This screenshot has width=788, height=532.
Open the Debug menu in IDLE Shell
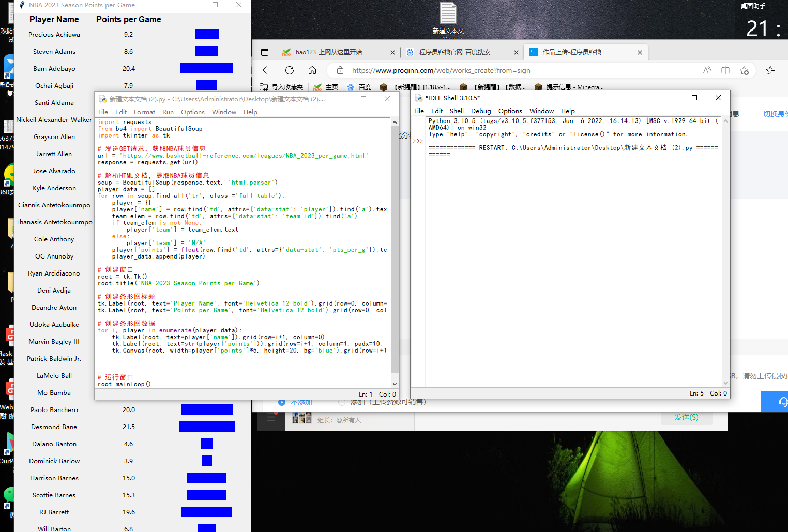click(x=481, y=111)
